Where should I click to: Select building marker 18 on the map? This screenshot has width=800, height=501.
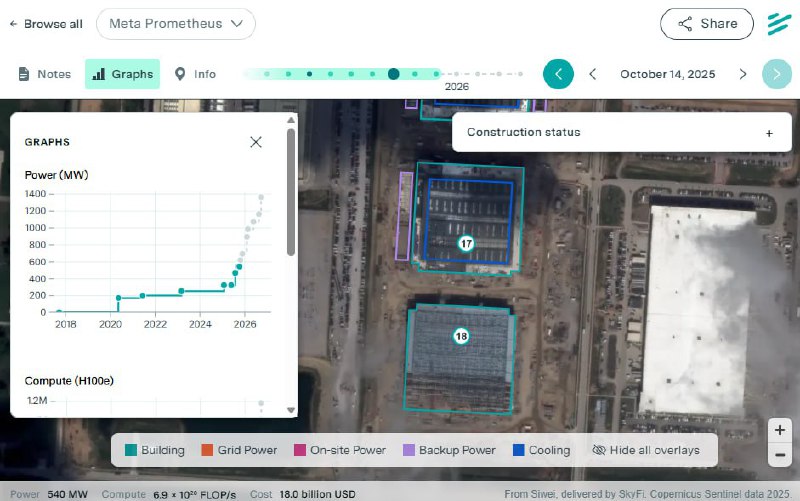[x=460, y=336]
